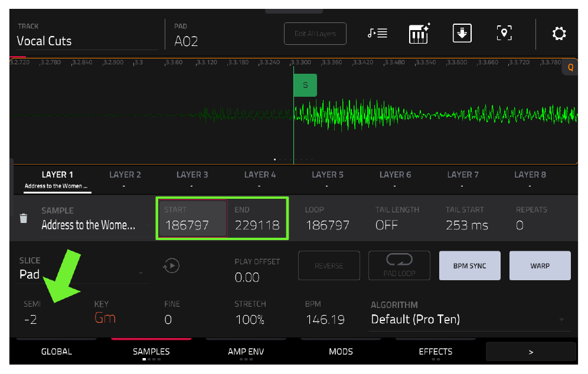Select the BPM value 146.19
The image size is (588, 374).
[x=325, y=312]
